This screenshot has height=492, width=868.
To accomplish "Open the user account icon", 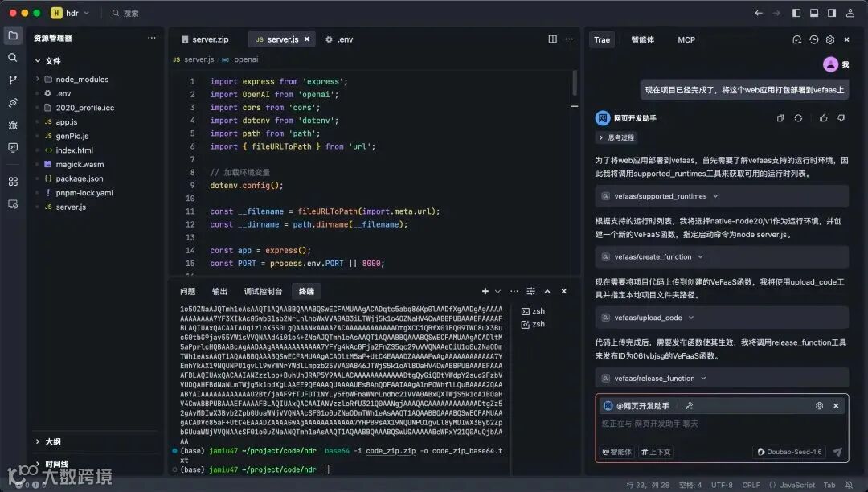I will click(850, 13).
